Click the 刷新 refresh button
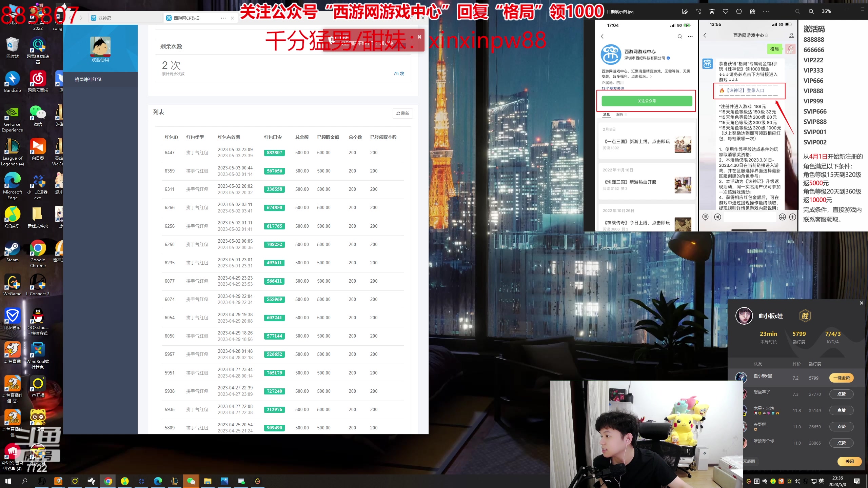Viewport: 868px width, 488px height. pyautogui.click(x=403, y=114)
